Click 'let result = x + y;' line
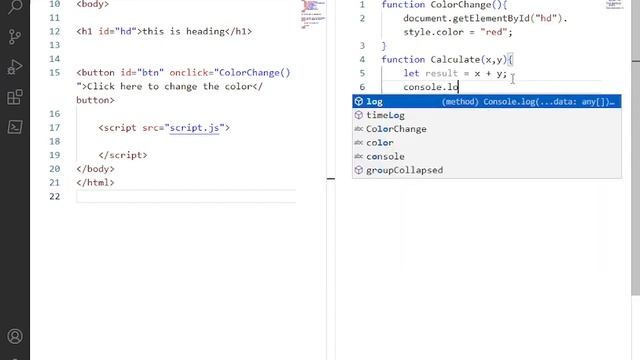This screenshot has width=640, height=360. [455, 73]
